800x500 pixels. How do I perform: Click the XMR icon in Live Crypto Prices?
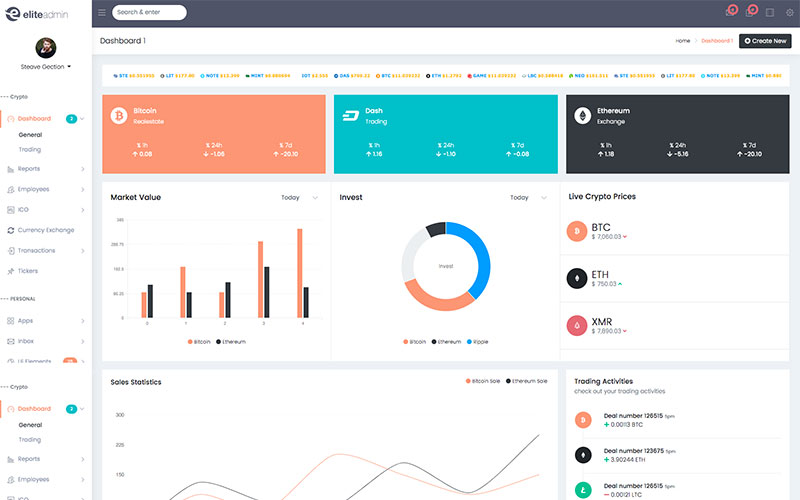(577, 326)
